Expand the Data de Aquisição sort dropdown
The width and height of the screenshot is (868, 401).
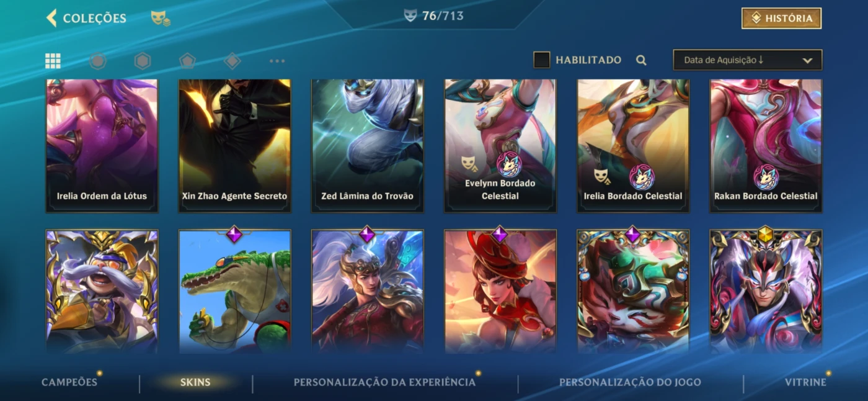(748, 60)
